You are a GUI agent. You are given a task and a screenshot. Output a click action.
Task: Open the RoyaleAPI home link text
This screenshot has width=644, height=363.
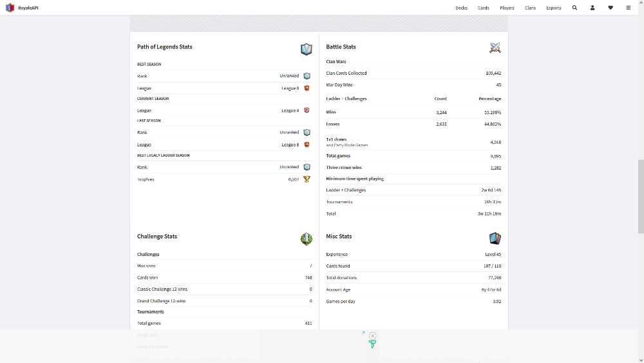28,8
